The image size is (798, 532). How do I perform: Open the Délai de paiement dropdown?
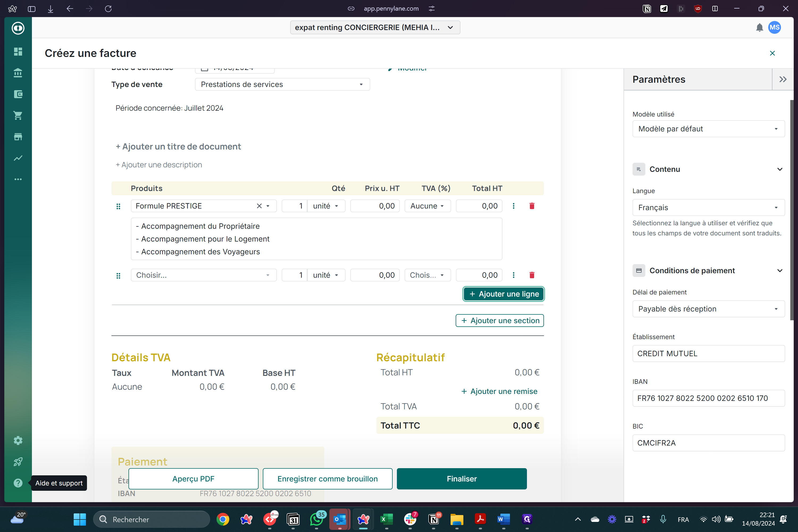pos(708,309)
